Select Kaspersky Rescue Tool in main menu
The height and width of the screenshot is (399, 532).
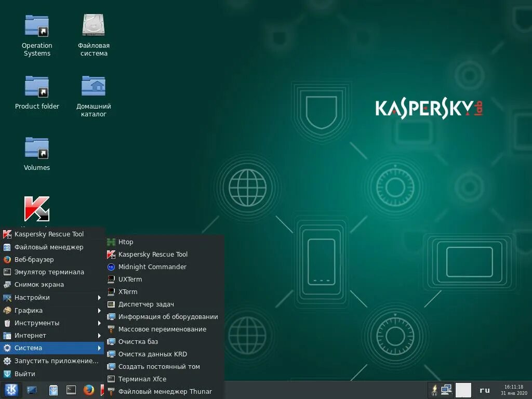(x=52, y=234)
